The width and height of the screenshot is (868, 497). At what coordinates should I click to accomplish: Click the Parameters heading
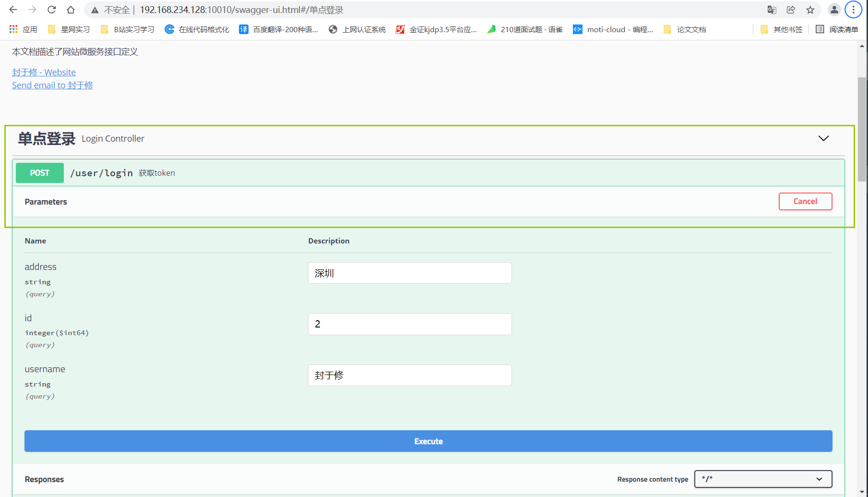(x=46, y=202)
